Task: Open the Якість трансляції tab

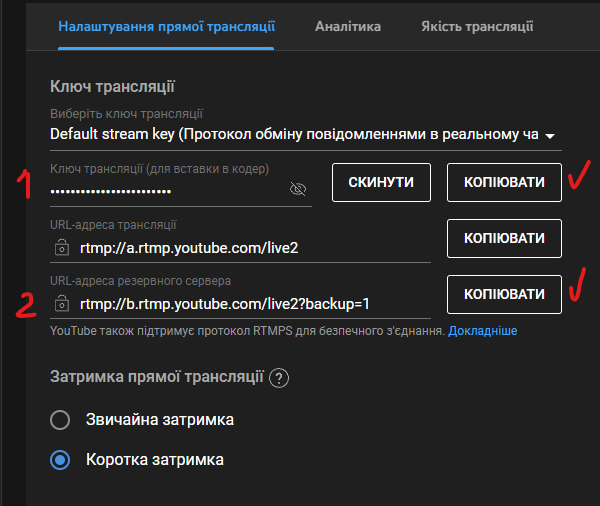Action: (477, 26)
